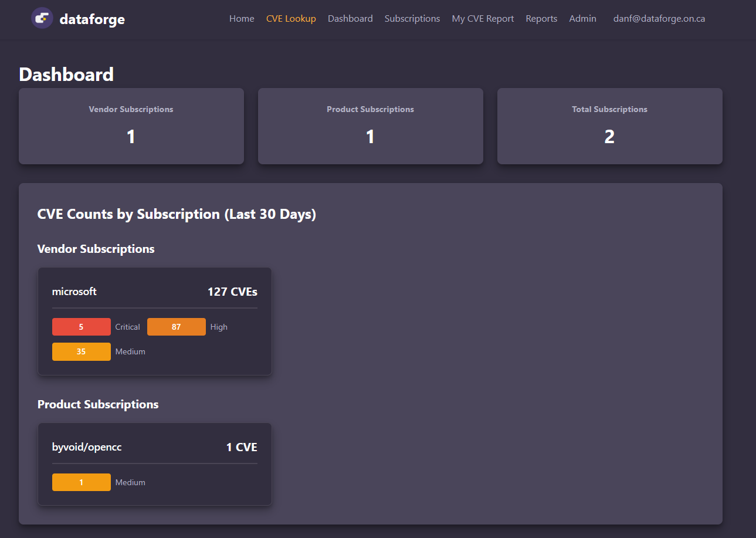Click the byvoid/opencc product name
This screenshot has width=756, height=538.
[87, 447]
